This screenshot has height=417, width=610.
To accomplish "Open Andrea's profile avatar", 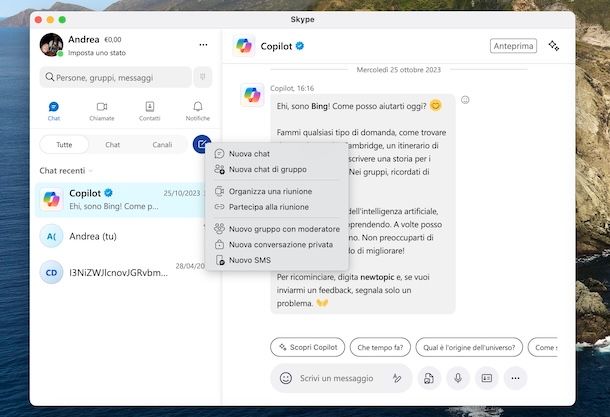I will [x=51, y=45].
